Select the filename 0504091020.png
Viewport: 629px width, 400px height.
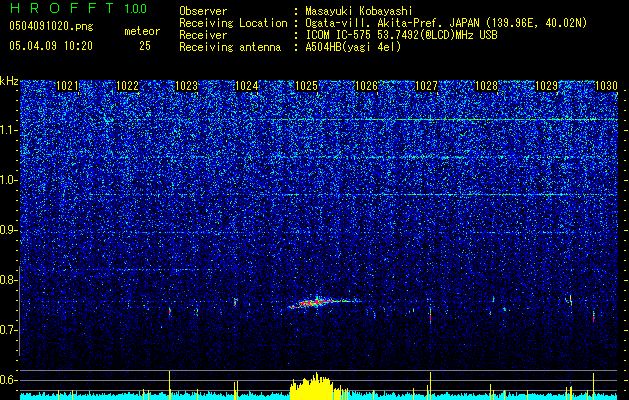point(51,26)
